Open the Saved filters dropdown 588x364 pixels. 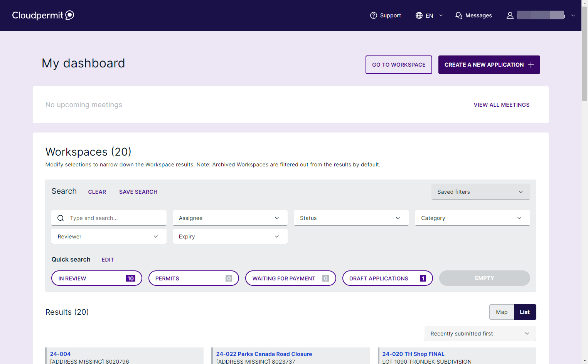tap(480, 192)
